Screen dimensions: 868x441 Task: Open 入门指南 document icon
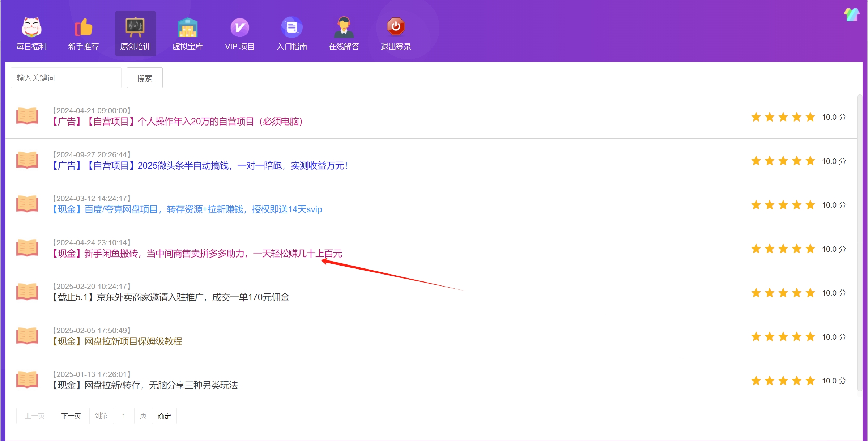(292, 27)
